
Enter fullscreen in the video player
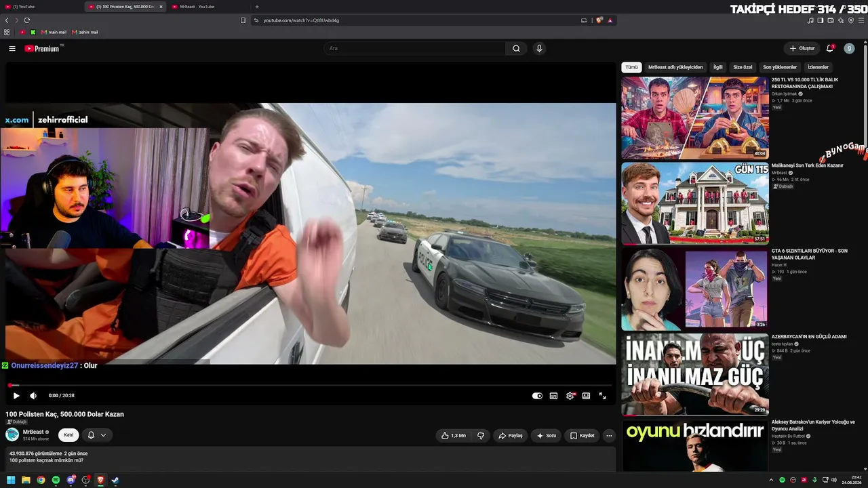(602, 396)
